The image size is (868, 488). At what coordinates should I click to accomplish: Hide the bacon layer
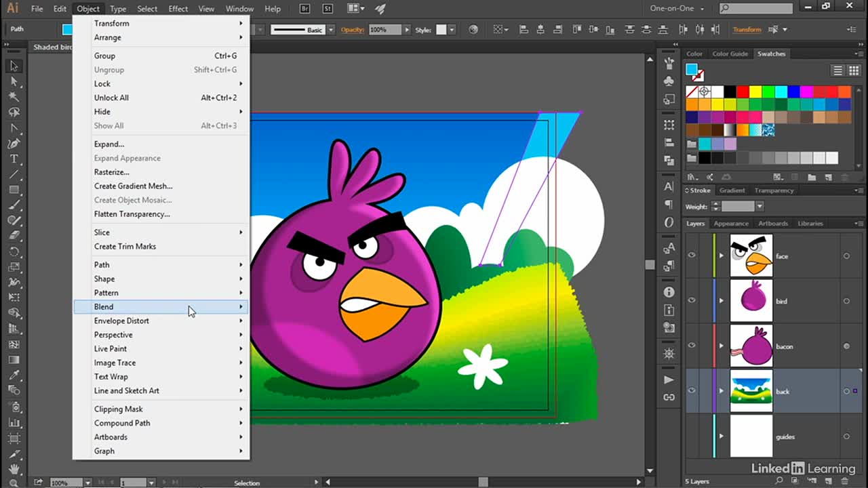point(692,346)
